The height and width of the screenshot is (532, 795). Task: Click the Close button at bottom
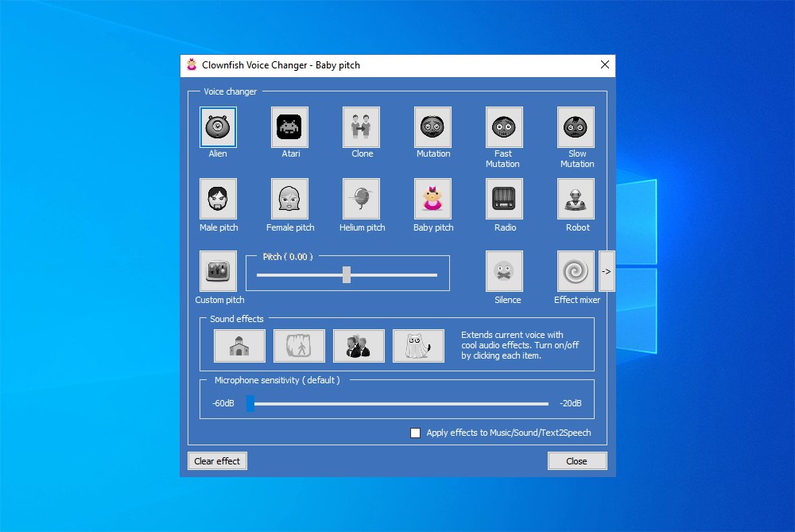tap(577, 461)
